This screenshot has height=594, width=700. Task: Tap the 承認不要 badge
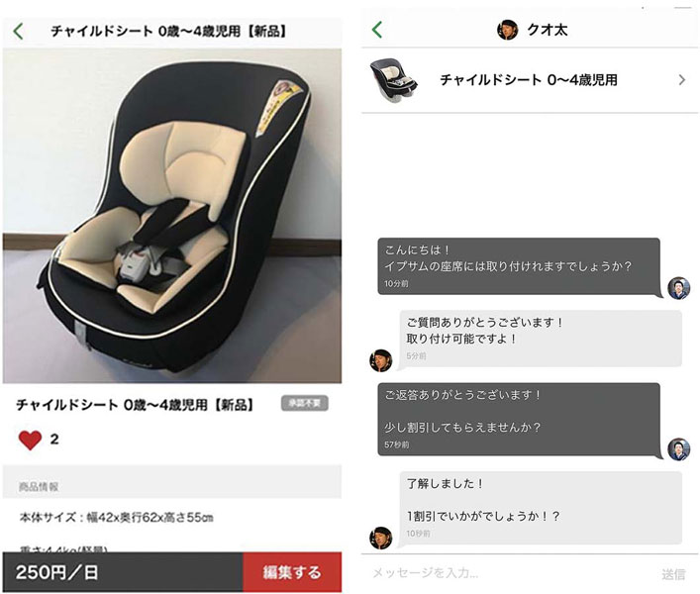(305, 403)
